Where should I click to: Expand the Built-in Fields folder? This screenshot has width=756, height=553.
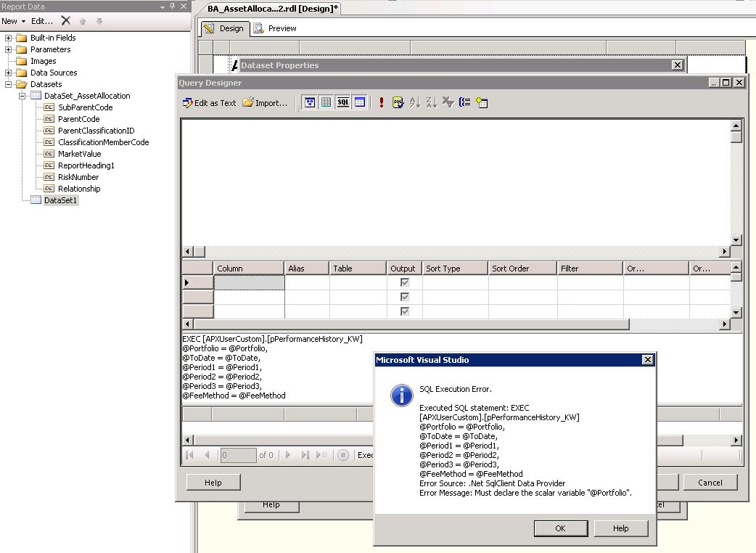point(8,38)
